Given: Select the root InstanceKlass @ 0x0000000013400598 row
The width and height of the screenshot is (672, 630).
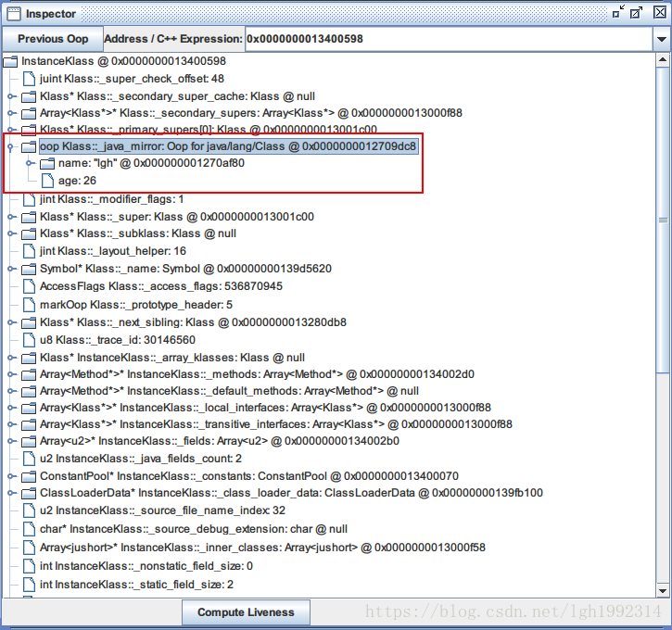Looking at the screenshot, I should point(123,61).
